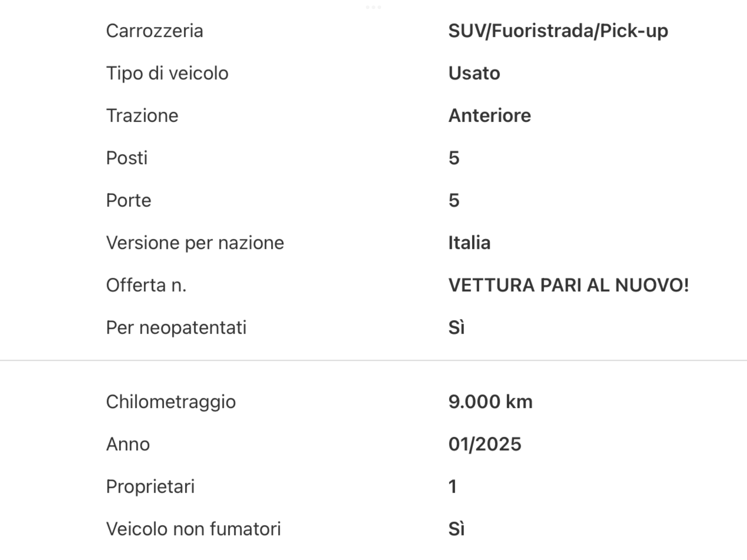Click the Versione per nazione label
This screenshot has height=560, width=747.
point(195,243)
